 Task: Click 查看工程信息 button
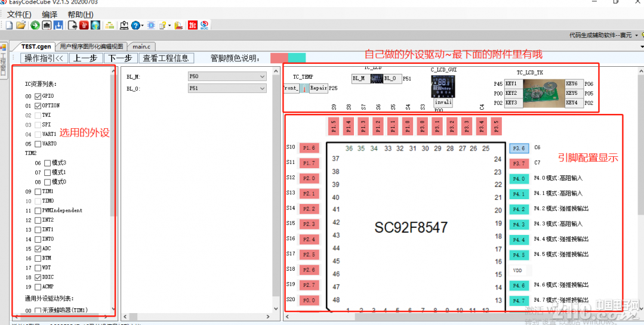[166, 58]
